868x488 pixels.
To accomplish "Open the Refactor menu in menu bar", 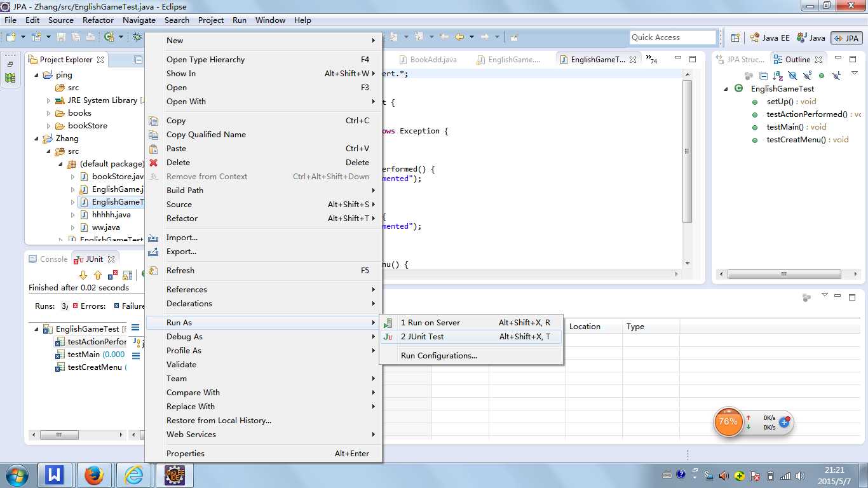I will point(98,20).
